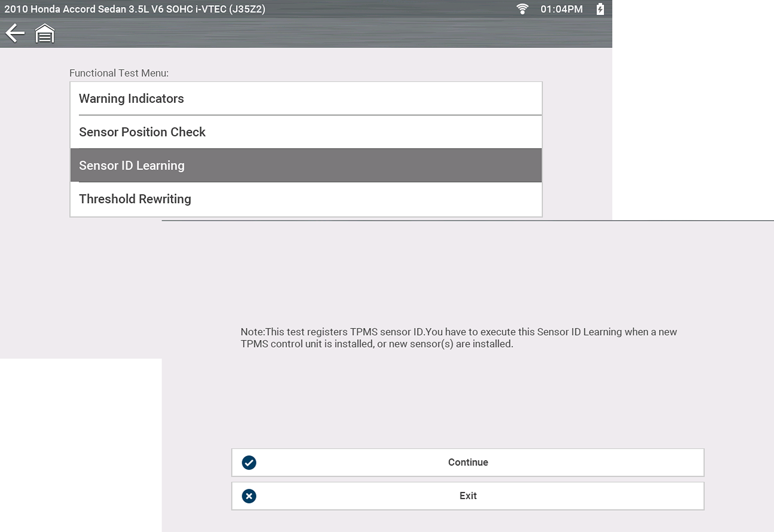Go to home screen via garage icon
Image resolution: width=774 pixels, height=532 pixels.
pos(44,33)
